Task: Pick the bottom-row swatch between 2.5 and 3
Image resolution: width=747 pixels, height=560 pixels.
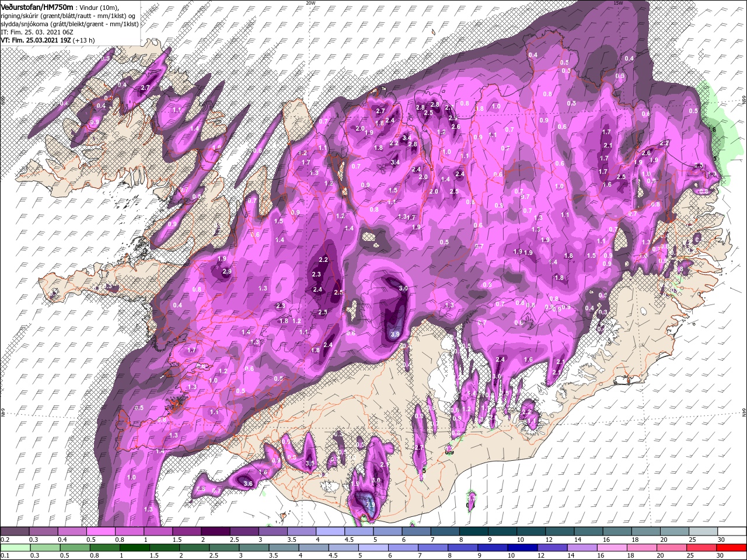Action: pyautogui.click(x=224, y=547)
